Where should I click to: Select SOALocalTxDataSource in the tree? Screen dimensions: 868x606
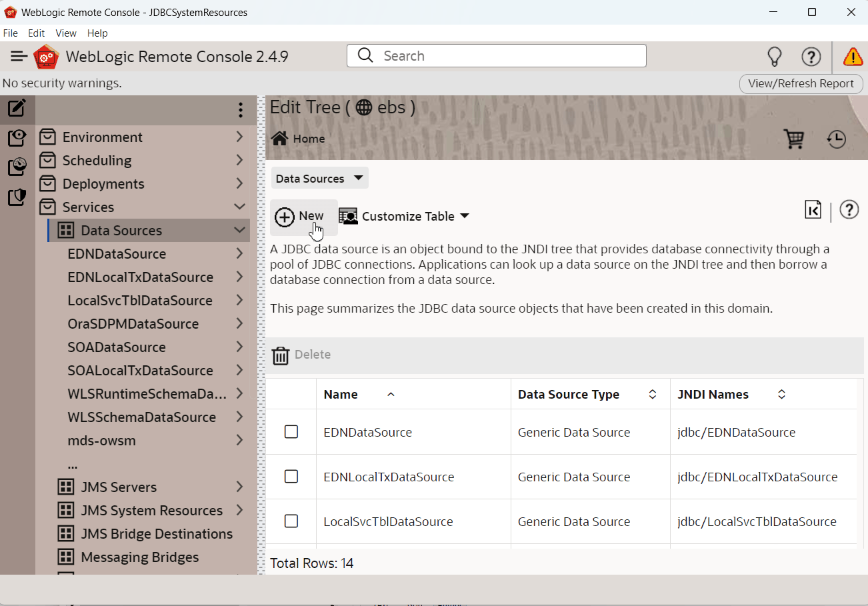coord(141,371)
